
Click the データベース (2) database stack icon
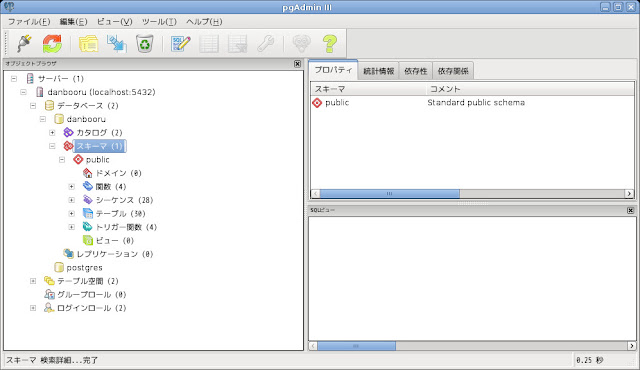click(49, 106)
